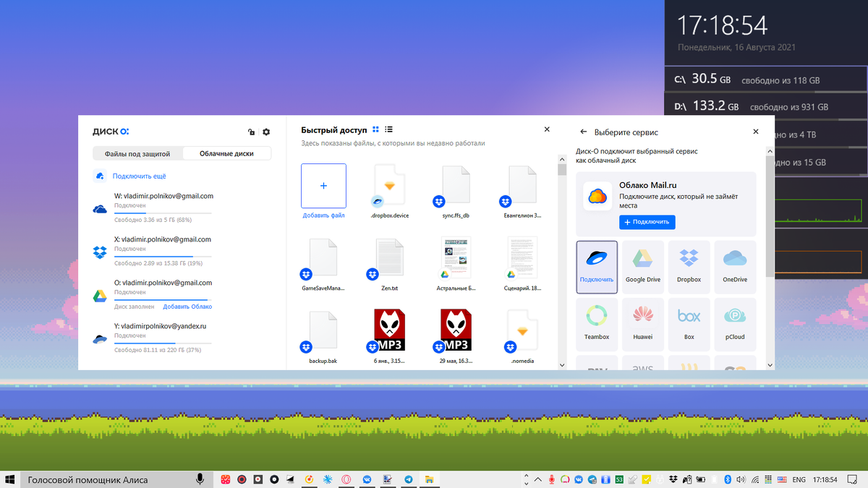
Task: Switch Quick access to list view
Action: tap(389, 129)
